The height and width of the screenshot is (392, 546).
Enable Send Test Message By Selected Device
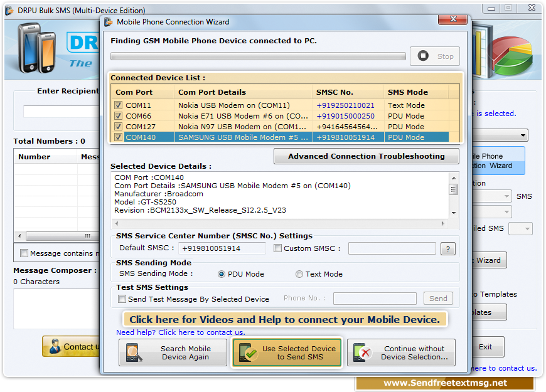(122, 299)
